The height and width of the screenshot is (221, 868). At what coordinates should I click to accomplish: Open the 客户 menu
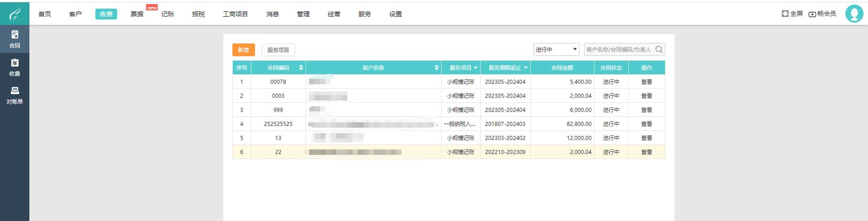point(75,14)
